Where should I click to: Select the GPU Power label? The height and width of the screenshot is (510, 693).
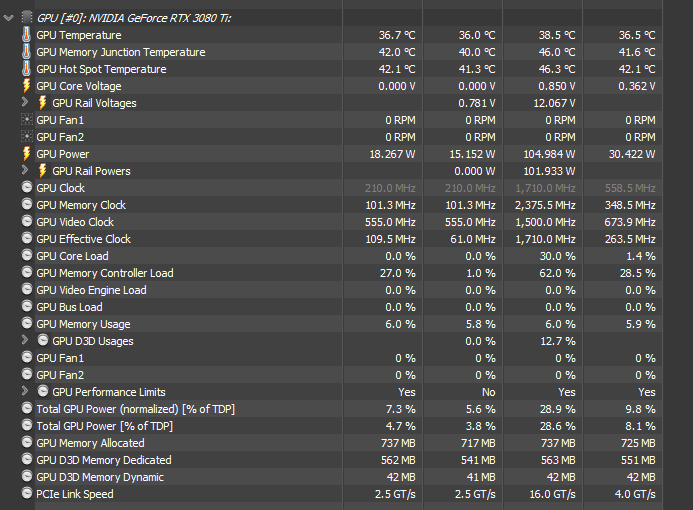tap(62, 154)
